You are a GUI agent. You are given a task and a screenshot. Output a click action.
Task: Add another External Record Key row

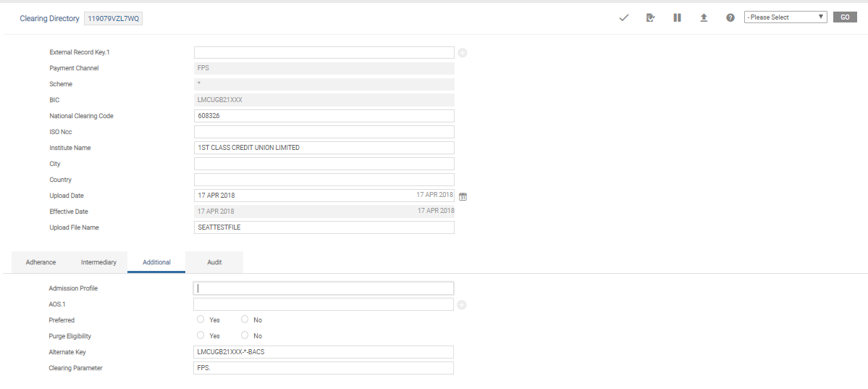[x=463, y=53]
